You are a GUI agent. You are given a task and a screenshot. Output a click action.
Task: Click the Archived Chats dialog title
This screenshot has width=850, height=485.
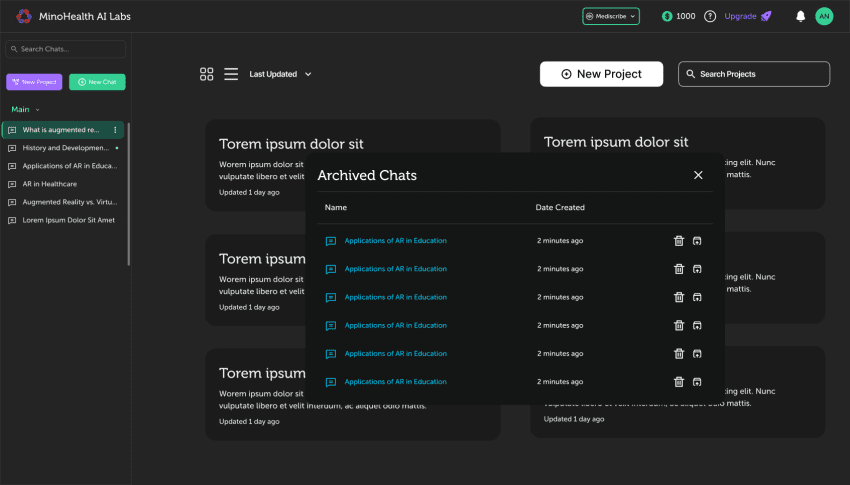pos(367,175)
